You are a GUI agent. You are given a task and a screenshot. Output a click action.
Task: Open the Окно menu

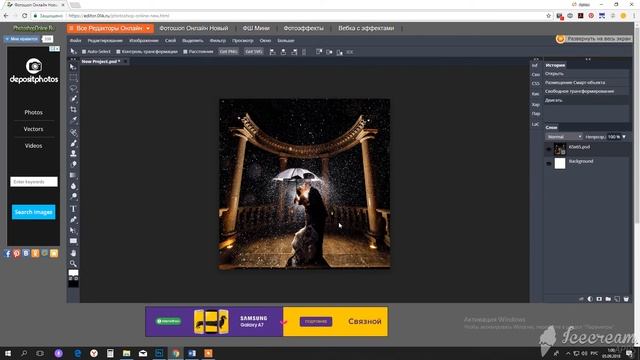point(265,40)
